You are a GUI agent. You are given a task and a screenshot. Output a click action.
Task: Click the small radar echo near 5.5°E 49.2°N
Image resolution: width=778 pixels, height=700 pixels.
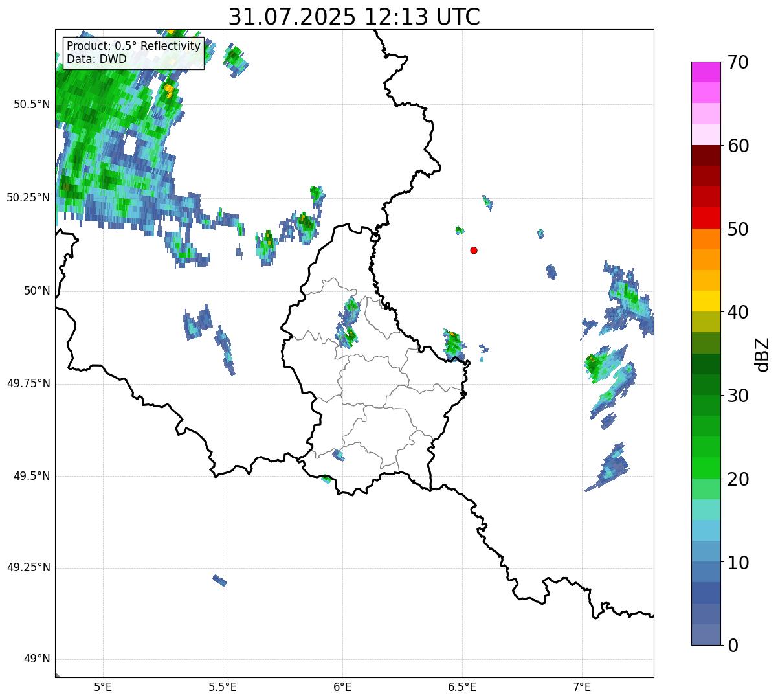[x=220, y=580]
